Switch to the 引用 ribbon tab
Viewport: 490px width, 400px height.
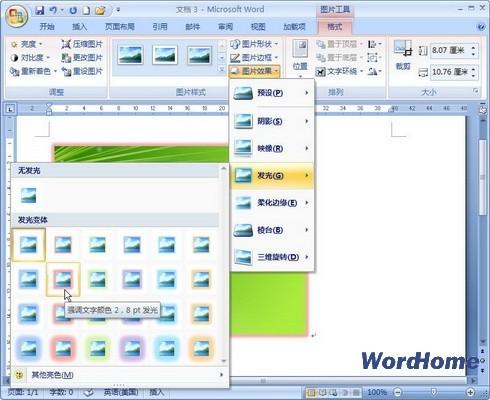pyautogui.click(x=160, y=27)
